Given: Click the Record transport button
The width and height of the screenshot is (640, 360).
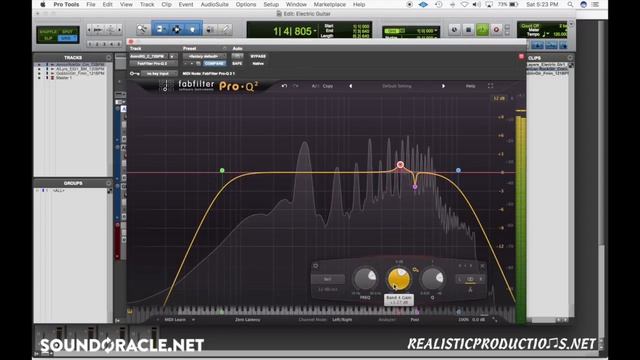Looking at the screenshot, I should coord(496,30).
